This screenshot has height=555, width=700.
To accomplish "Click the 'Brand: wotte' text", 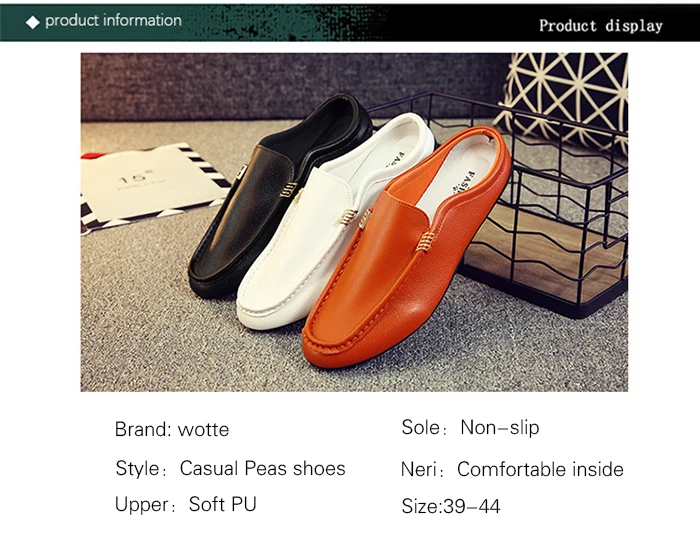I will click(x=172, y=429).
